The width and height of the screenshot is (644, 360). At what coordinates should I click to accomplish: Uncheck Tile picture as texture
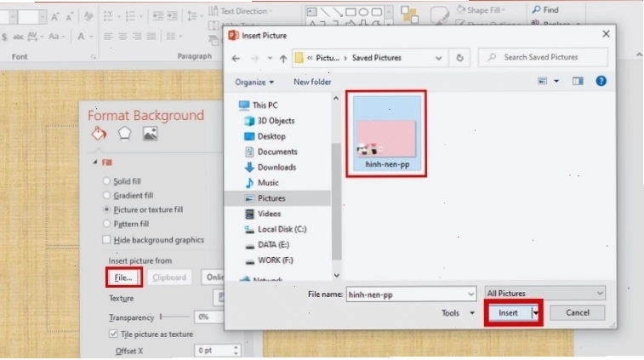click(x=113, y=334)
